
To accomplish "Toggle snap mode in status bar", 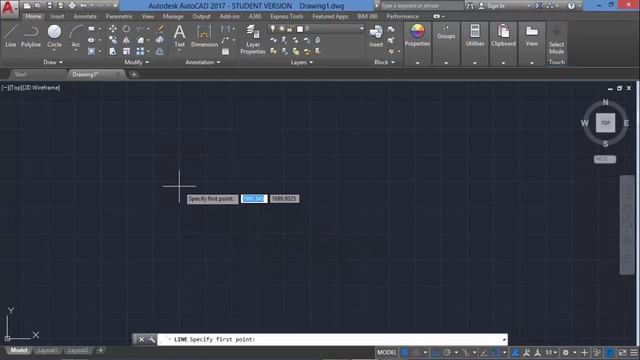I will click(416, 352).
